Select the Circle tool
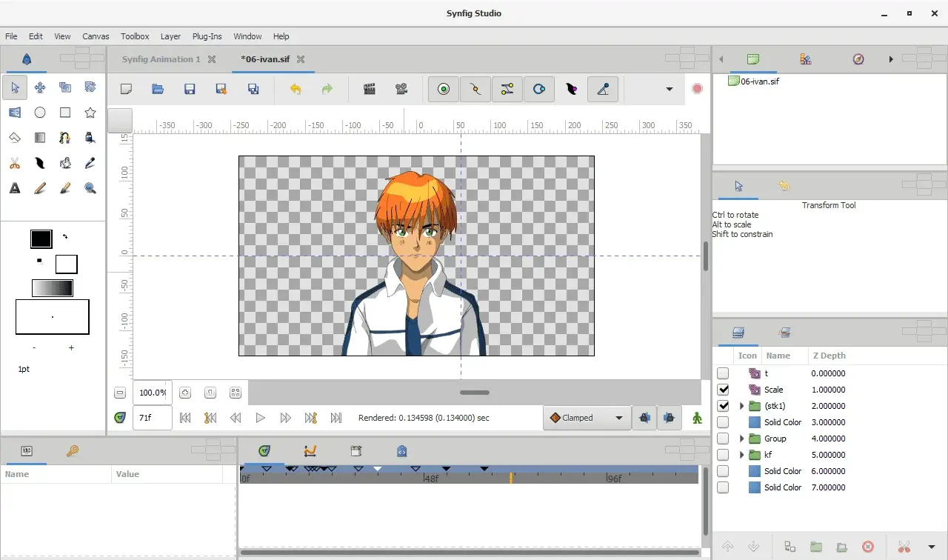This screenshot has width=948, height=560. click(40, 113)
